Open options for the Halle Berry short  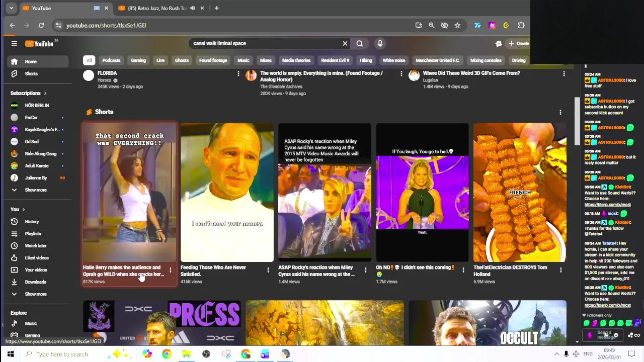(171, 270)
